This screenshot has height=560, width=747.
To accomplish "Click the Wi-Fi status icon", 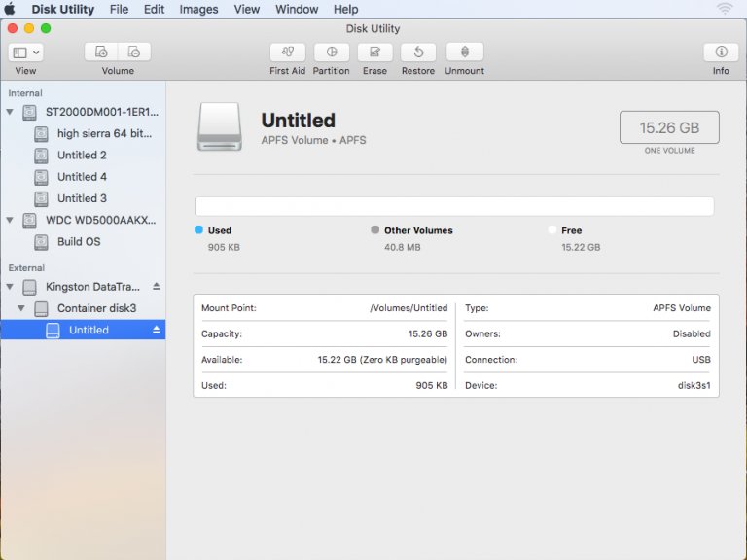I will (x=725, y=9).
